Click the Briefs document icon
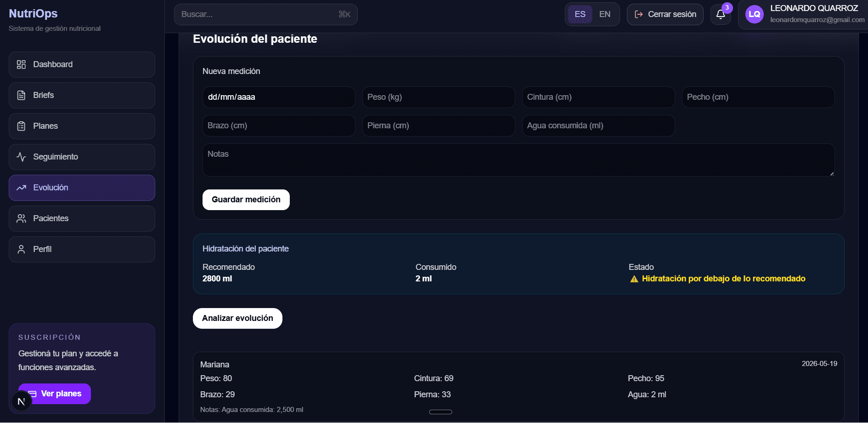This screenshot has height=423, width=868. point(21,95)
